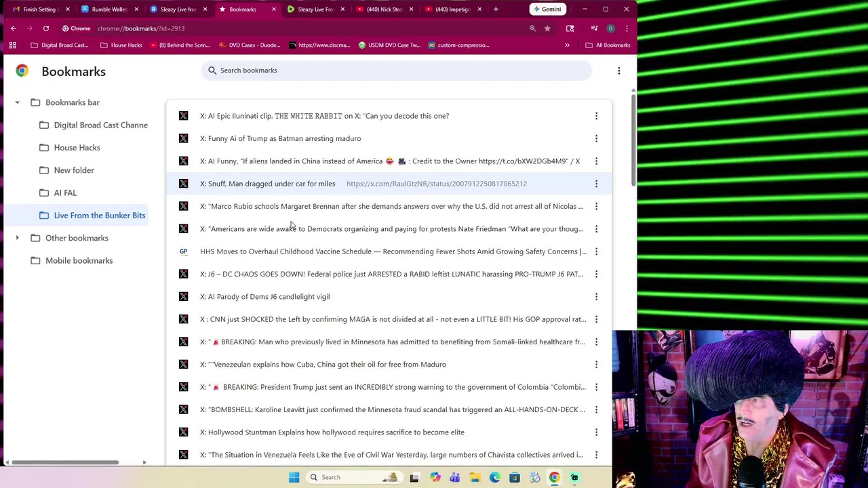Switch to the (440) Nick Stra YouTube tab
The height and width of the screenshot is (488, 868).
[384, 9]
